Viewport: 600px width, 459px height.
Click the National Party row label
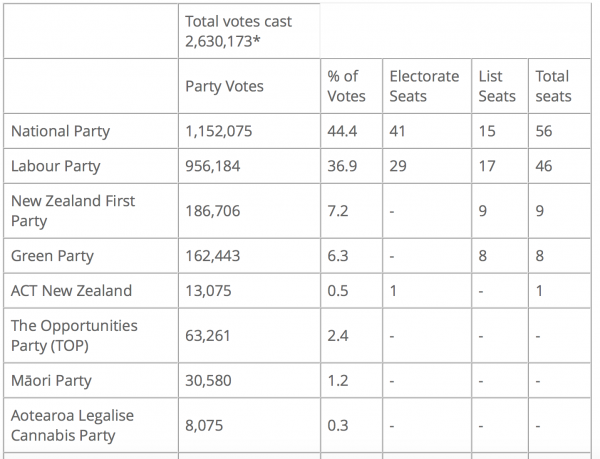60,131
